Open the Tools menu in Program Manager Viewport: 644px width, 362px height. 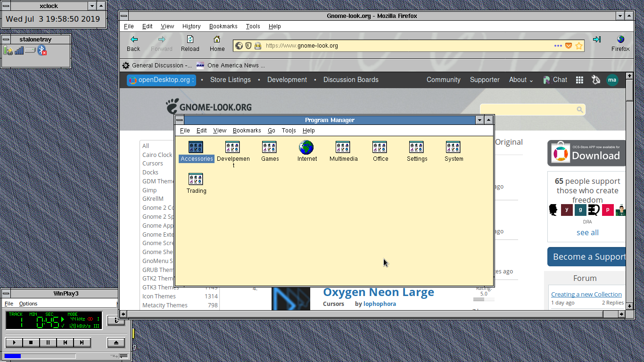289,131
